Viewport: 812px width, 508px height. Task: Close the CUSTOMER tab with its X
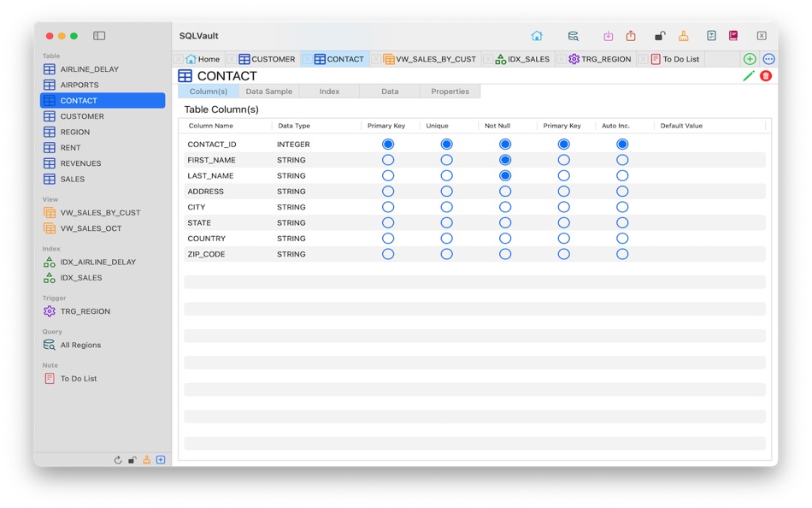coord(232,59)
